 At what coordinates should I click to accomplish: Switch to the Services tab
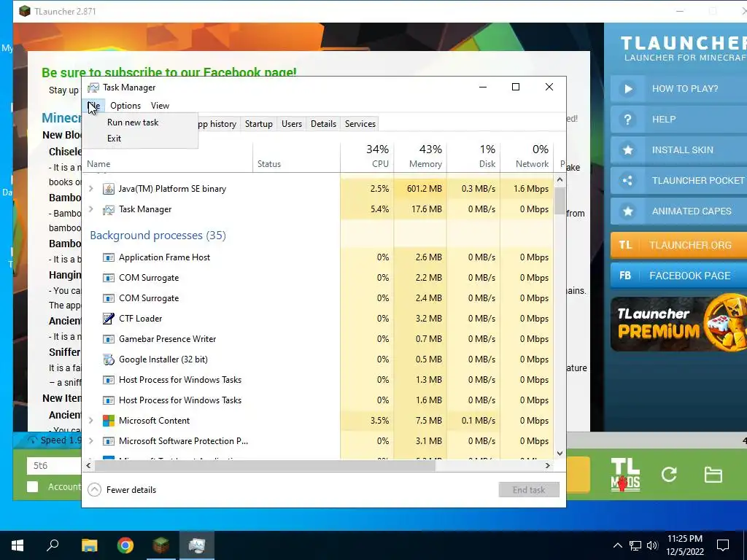coord(360,124)
